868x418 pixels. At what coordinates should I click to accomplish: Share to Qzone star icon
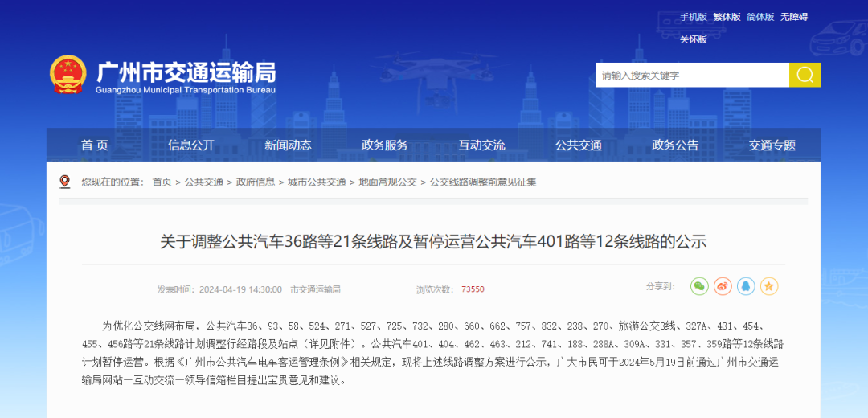click(x=769, y=286)
